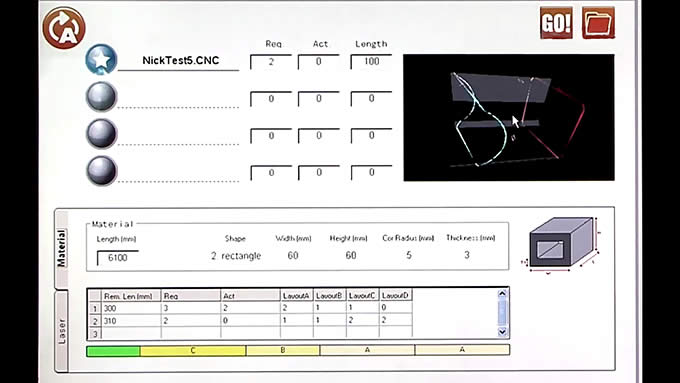Screen dimensions: 680x383
Task: Click the cell with Rem. Len 300
Action: tap(131, 308)
